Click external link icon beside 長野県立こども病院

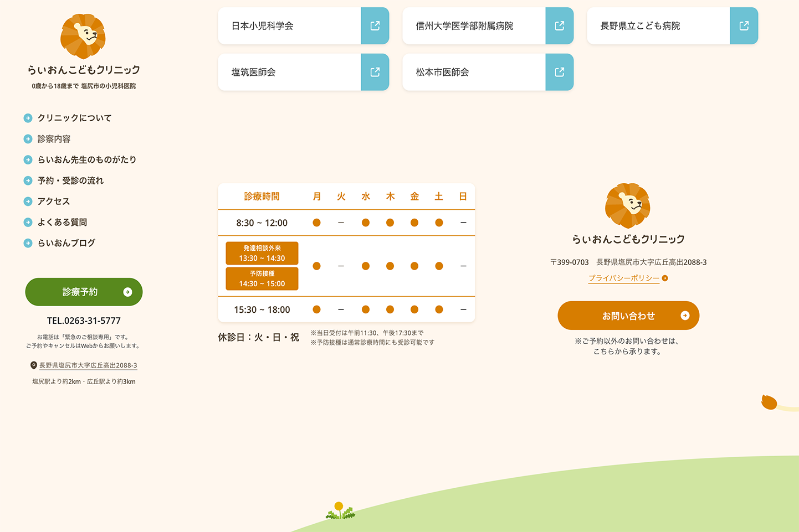(744, 26)
